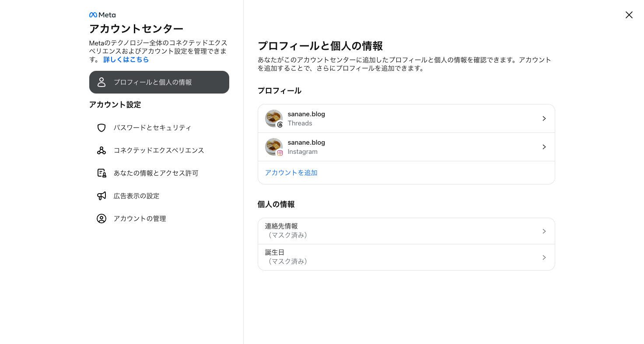The width and height of the screenshot is (644, 344).
Task: Open あなたの情報とアクセス許可 settings
Action: [159, 173]
